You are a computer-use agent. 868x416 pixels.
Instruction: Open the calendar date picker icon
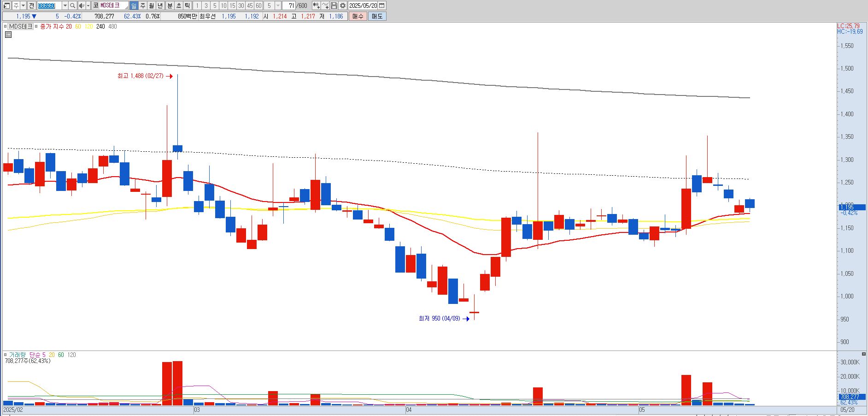point(382,6)
